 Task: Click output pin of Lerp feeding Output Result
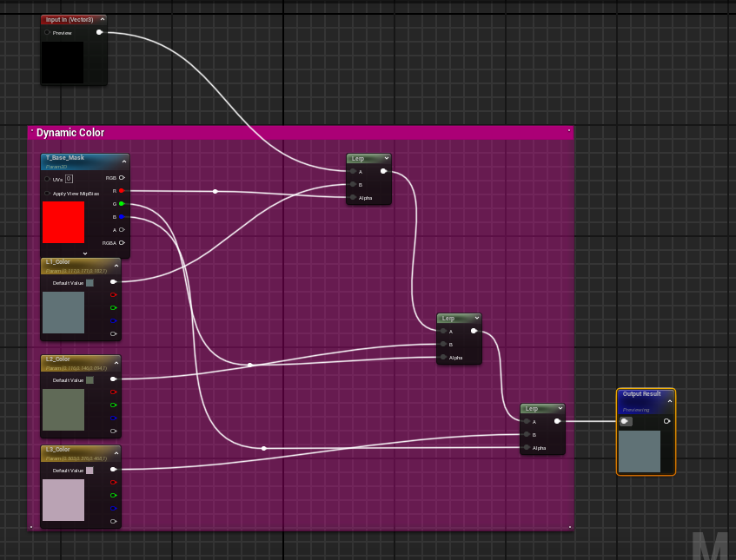(557, 421)
